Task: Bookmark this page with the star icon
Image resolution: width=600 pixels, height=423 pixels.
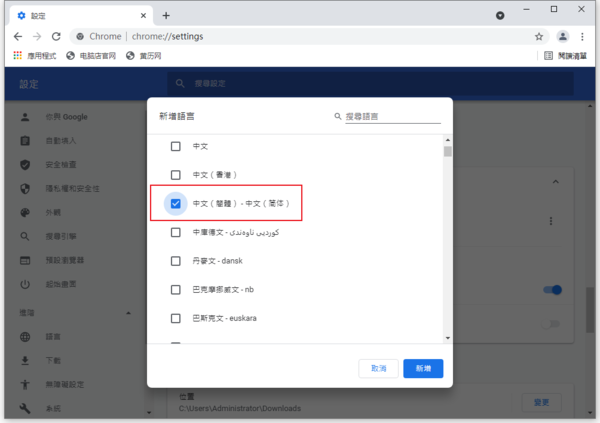Action: [539, 37]
